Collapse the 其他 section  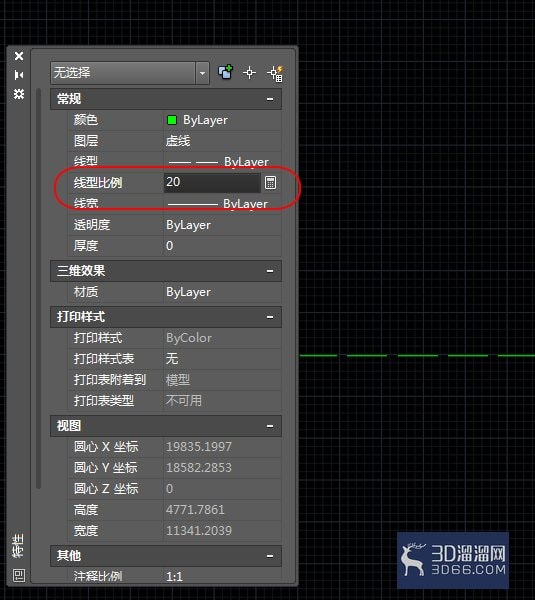click(270, 556)
